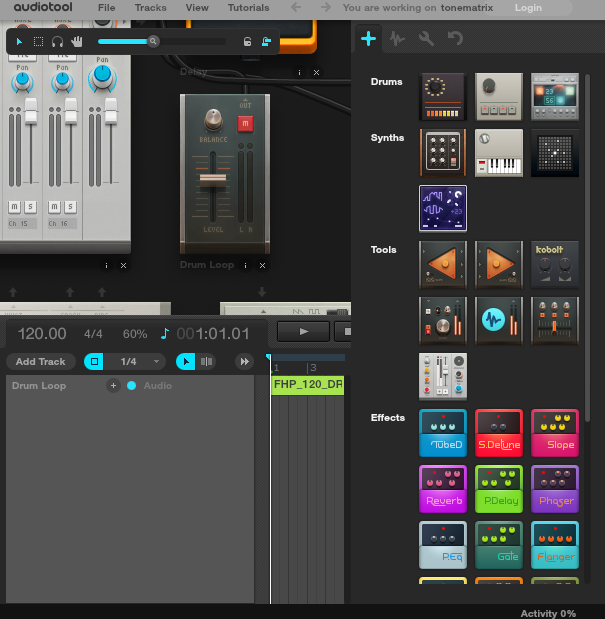The height and width of the screenshot is (619, 605).
Task: Open the Tracks menu
Action: (151, 8)
